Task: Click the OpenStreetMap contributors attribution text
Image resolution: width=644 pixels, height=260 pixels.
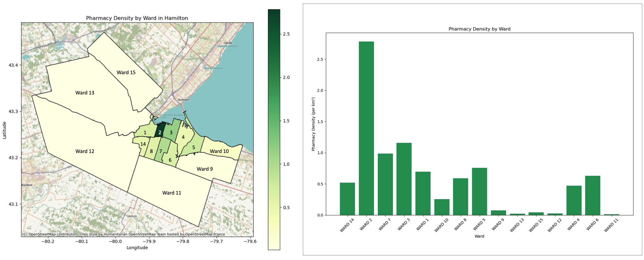Action: tap(123, 234)
